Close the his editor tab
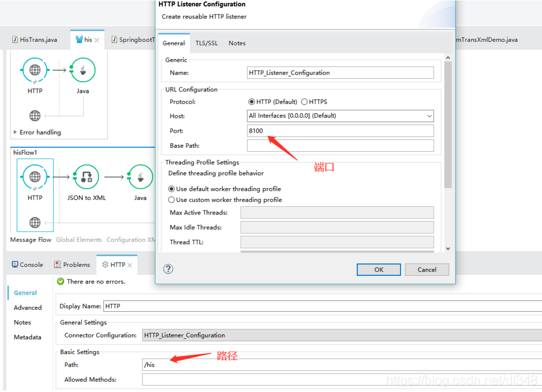The height and width of the screenshot is (392, 542). (x=97, y=40)
